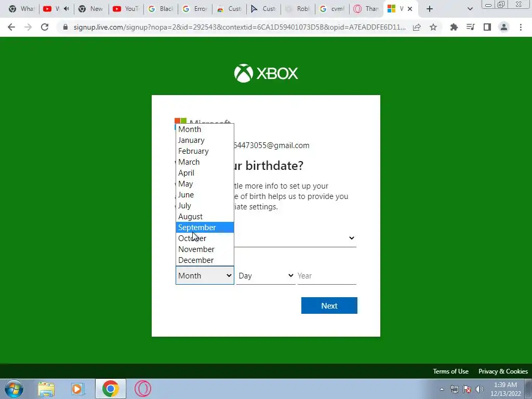Mute the audio-playing YouTube tab speaker
The height and width of the screenshot is (399, 532).
(66, 9)
